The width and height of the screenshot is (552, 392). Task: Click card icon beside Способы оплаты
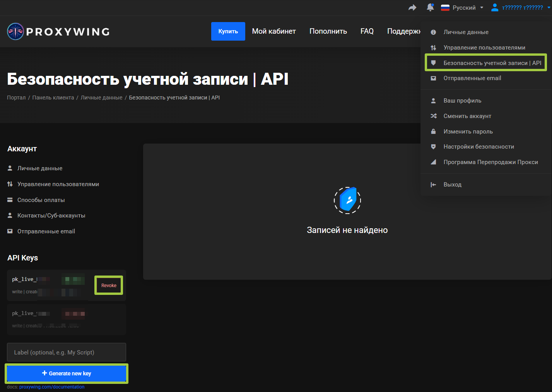tap(10, 200)
